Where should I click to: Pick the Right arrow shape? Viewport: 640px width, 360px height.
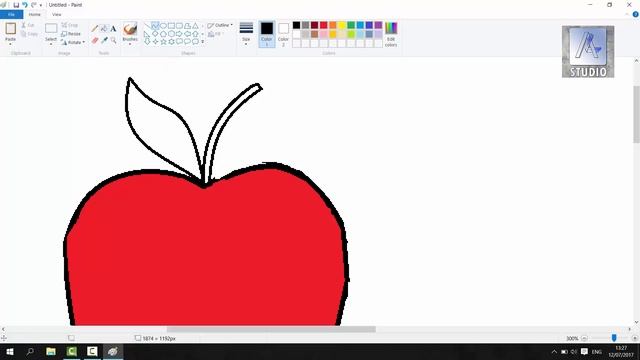[179, 34]
